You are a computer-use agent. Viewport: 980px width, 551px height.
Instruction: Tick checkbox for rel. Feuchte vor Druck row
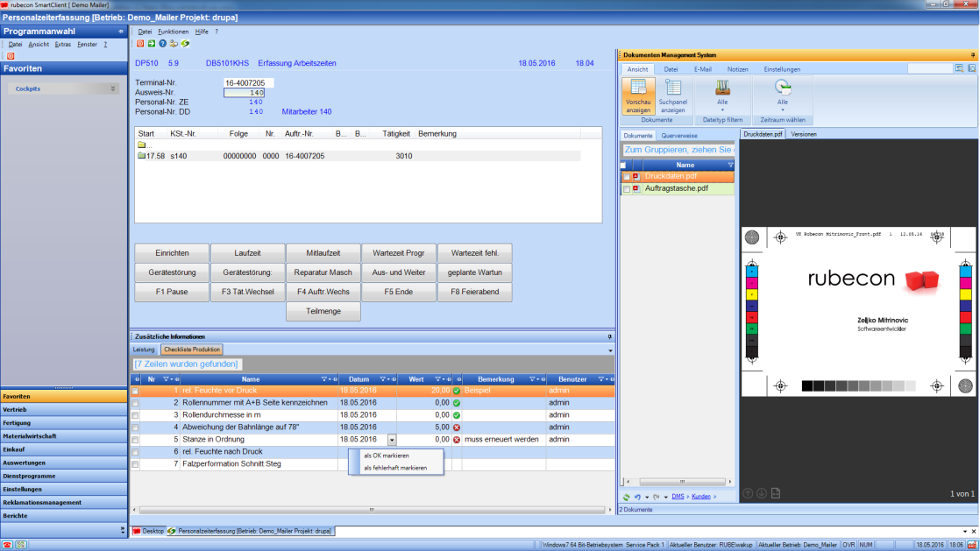(x=135, y=391)
